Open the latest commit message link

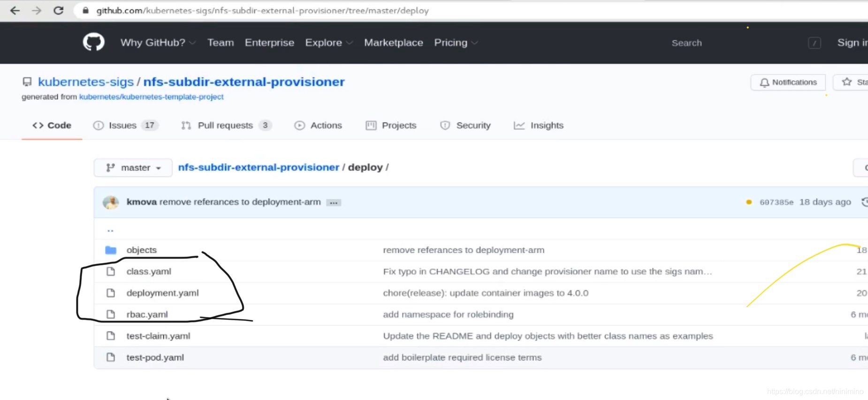point(240,202)
